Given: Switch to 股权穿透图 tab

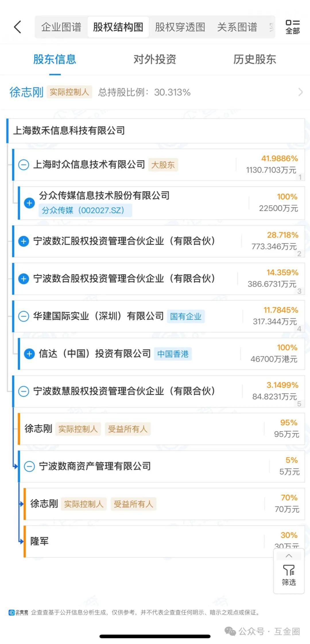Looking at the screenshot, I should tap(180, 27).
